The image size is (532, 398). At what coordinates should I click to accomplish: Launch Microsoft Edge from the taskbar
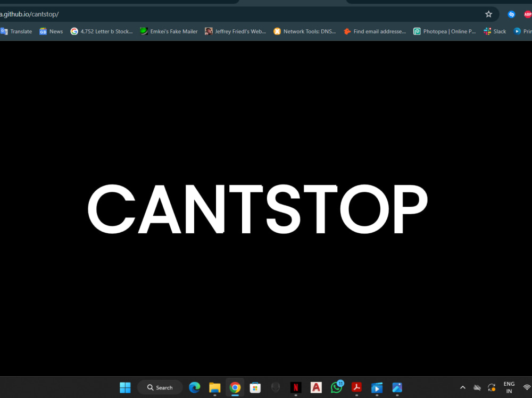194,387
